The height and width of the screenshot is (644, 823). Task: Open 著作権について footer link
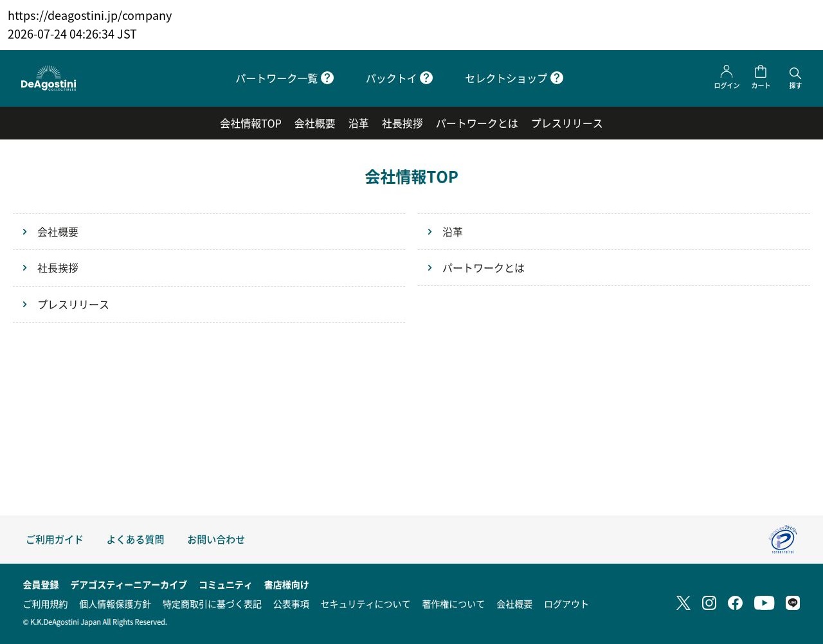453,604
